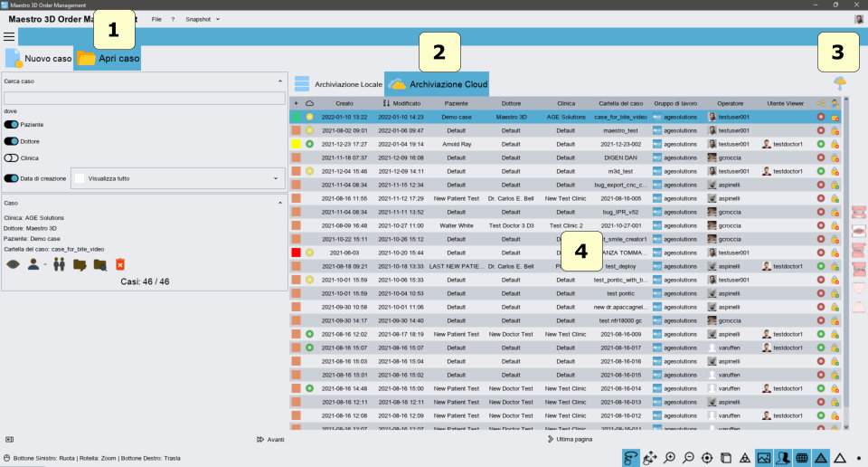Image resolution: width=868 pixels, height=467 pixels.
Task: Click the Paziente column header
Action: coord(456,103)
